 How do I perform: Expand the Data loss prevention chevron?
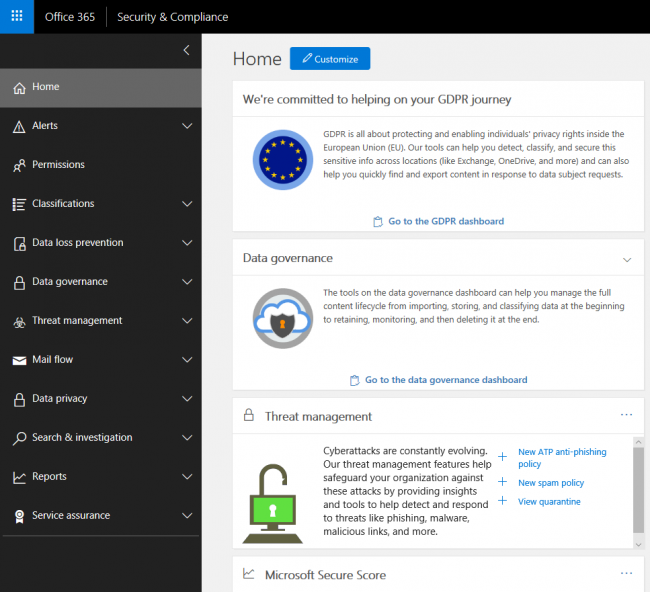click(187, 243)
